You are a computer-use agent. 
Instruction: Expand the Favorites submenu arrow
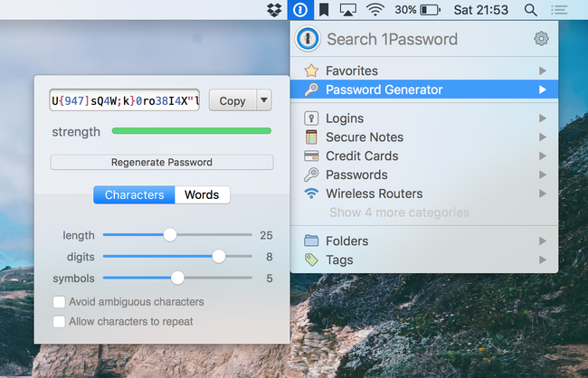(x=542, y=71)
